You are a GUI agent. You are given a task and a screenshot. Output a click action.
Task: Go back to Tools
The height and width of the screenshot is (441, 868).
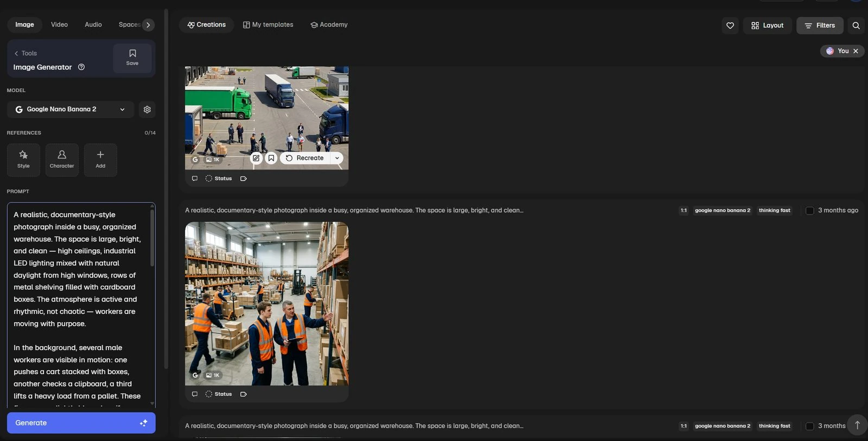click(x=25, y=53)
